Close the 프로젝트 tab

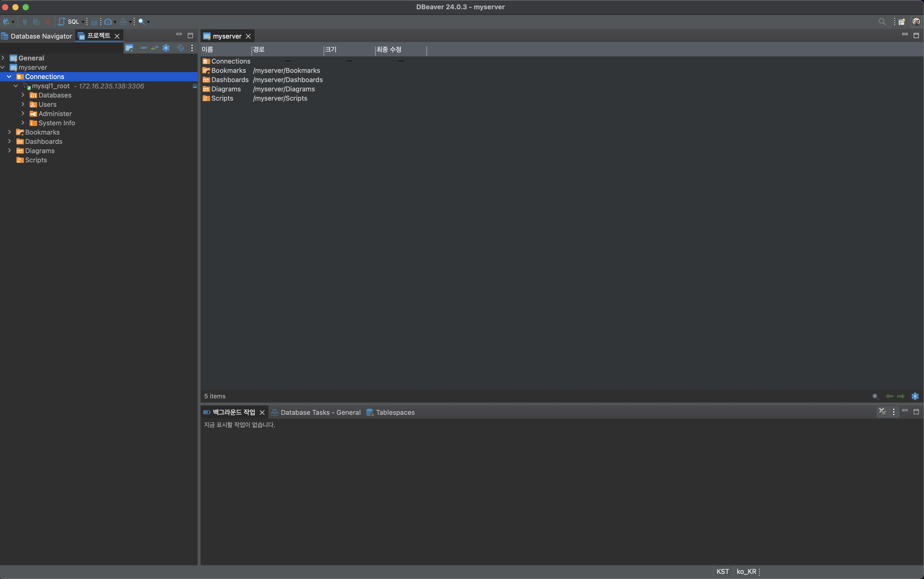coord(117,36)
